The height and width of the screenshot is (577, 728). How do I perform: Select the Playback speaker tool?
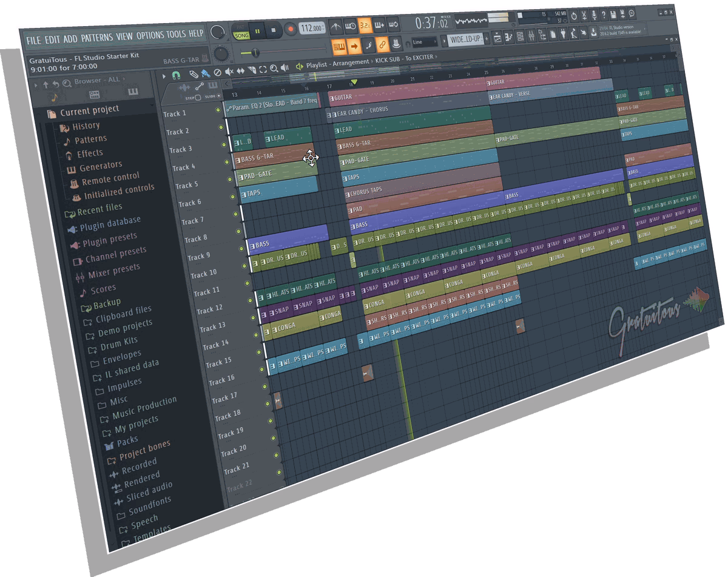[x=285, y=68]
